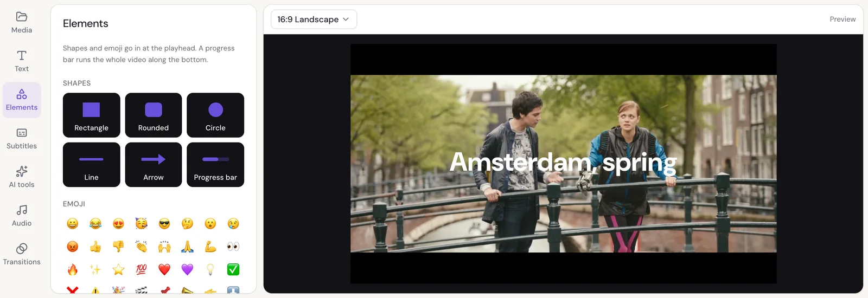Screen dimensions: 868x298
Task: Insert the heart-eyes emoji
Action: coord(118,224)
